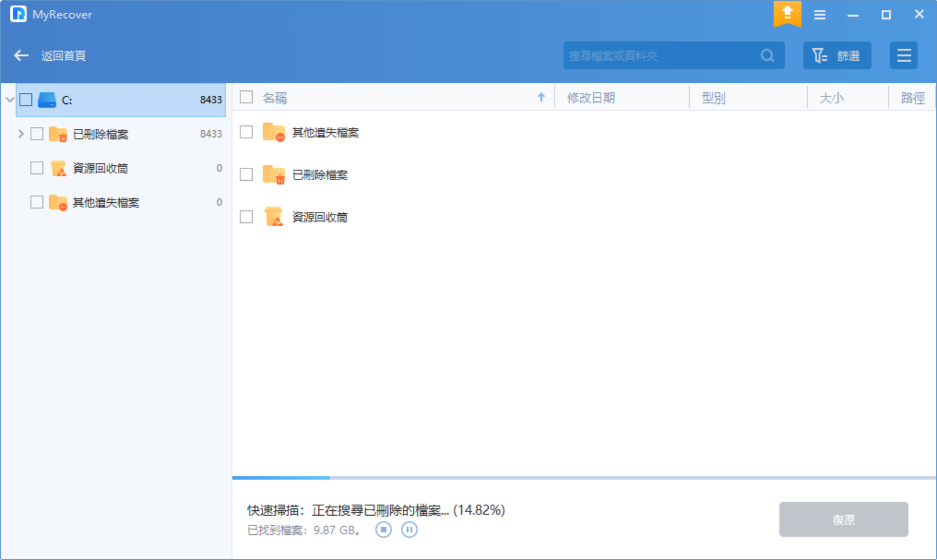The width and height of the screenshot is (937, 560).
Task: Click 已找到檔案 9.87 GB text
Action: [304, 530]
